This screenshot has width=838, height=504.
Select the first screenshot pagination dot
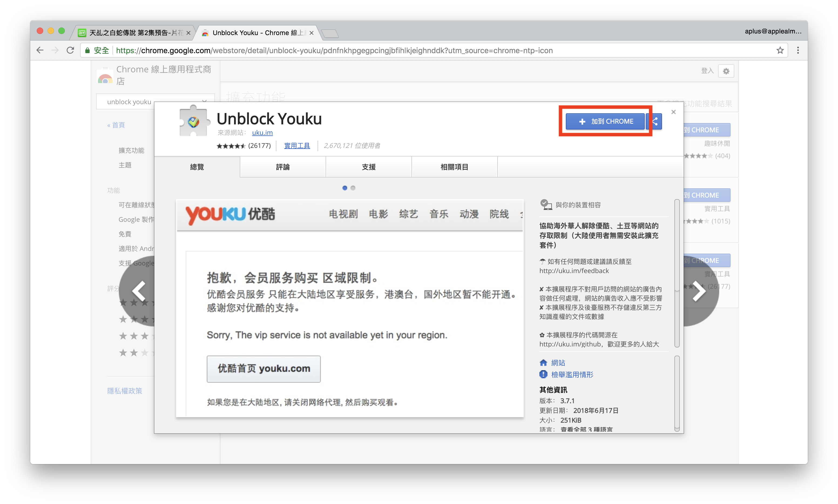pyautogui.click(x=344, y=188)
